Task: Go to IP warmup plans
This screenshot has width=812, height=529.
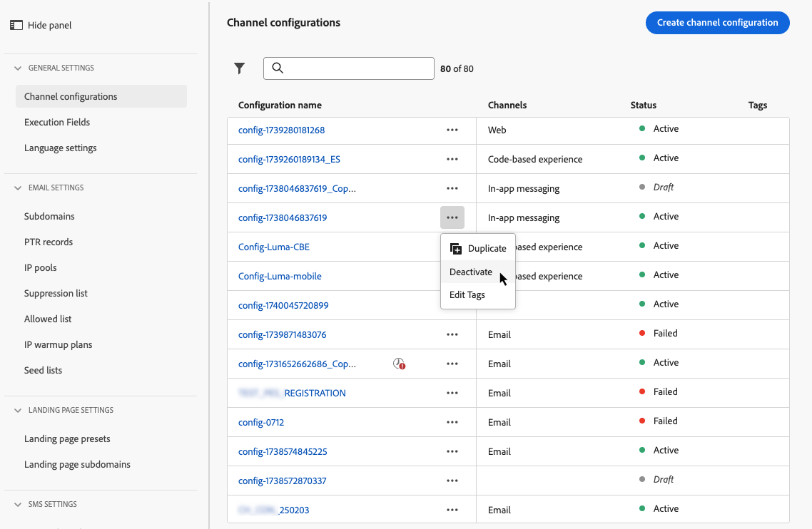Action: click(x=59, y=345)
